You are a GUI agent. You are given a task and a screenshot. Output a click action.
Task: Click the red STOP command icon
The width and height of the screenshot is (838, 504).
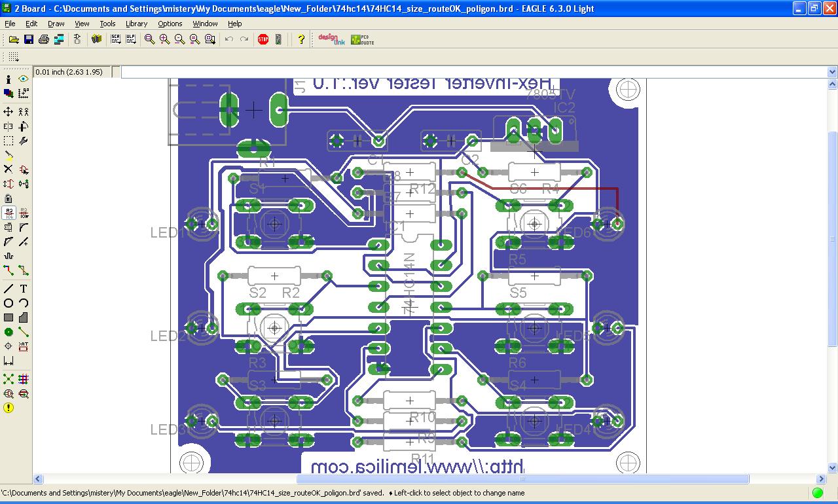point(263,39)
